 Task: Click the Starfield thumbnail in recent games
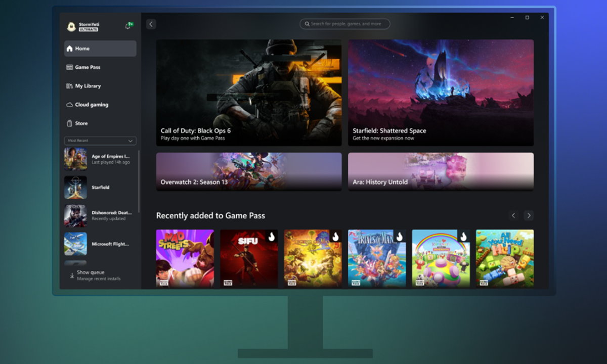pos(76,187)
